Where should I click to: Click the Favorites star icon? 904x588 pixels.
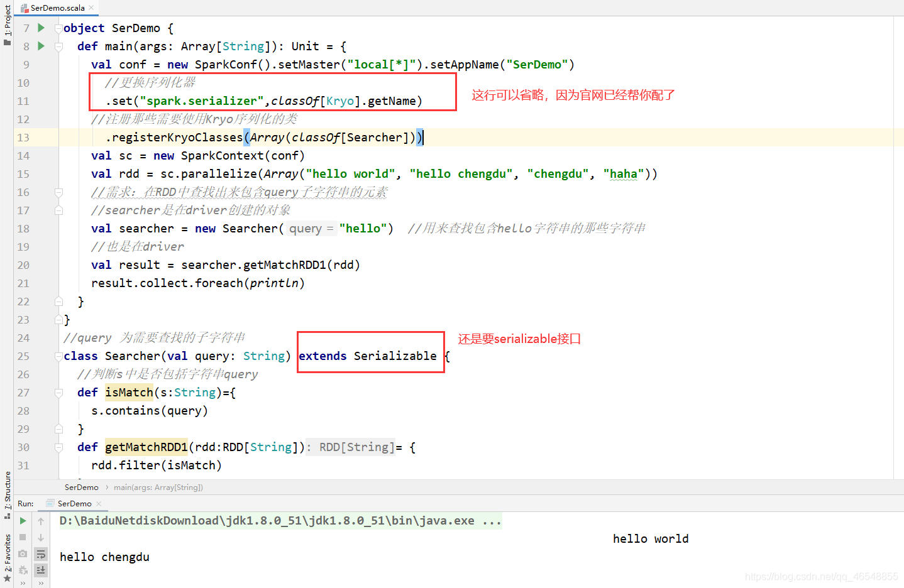pyautogui.click(x=8, y=578)
